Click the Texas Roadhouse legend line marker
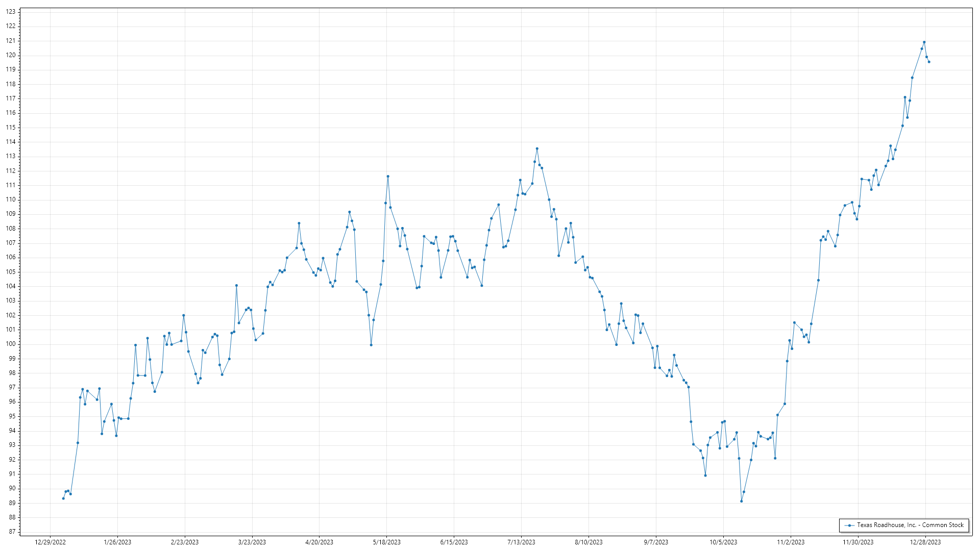The height and width of the screenshot is (551, 980). coord(849,525)
